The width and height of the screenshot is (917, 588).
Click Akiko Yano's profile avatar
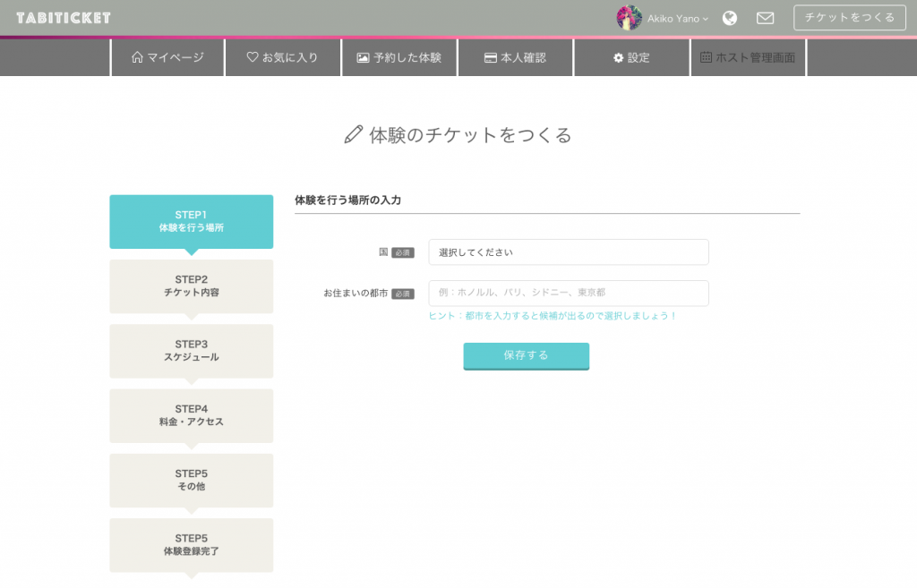(x=630, y=17)
